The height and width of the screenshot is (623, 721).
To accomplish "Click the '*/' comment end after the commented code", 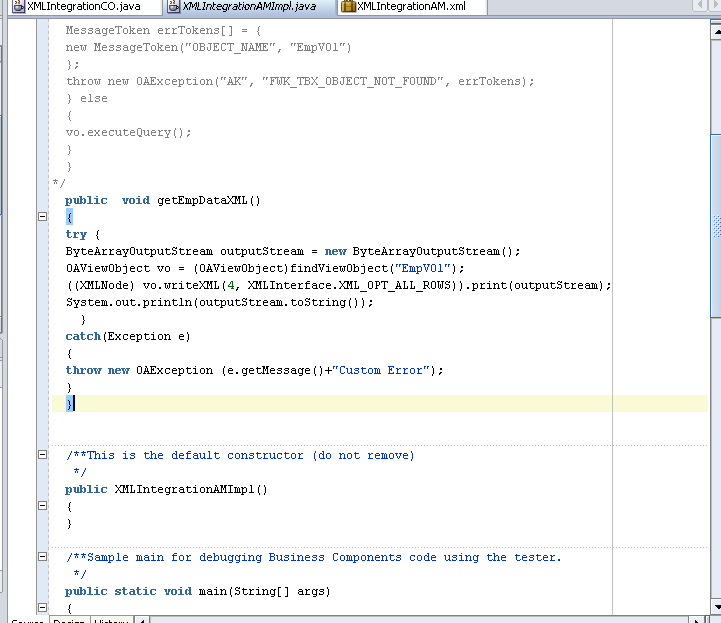I will click(59, 183).
